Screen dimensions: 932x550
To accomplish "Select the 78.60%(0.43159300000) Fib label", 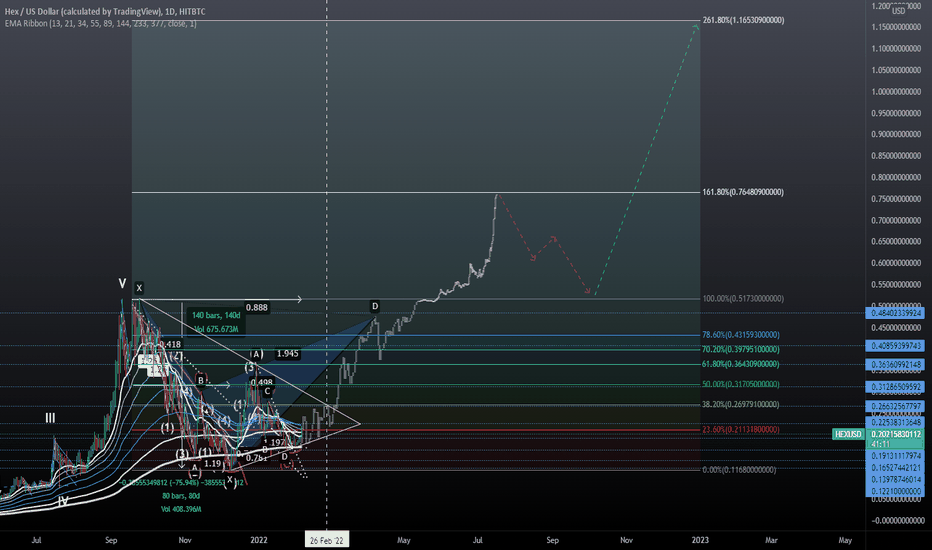I will [x=741, y=335].
